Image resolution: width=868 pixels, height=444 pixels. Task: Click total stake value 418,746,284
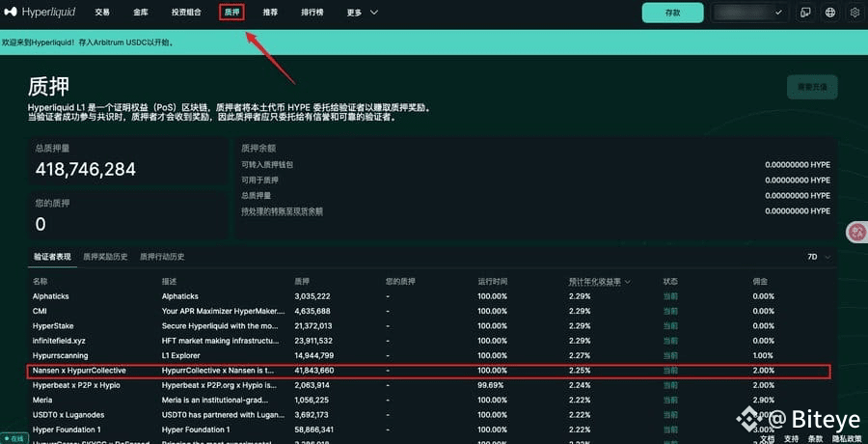pos(86,169)
